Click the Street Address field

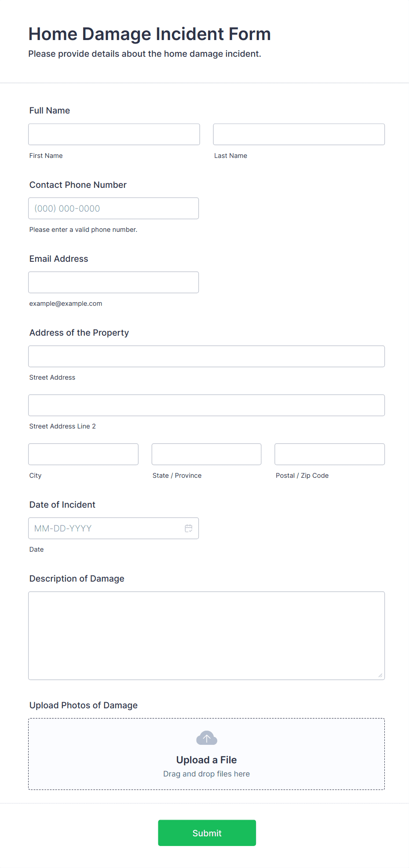tap(206, 356)
